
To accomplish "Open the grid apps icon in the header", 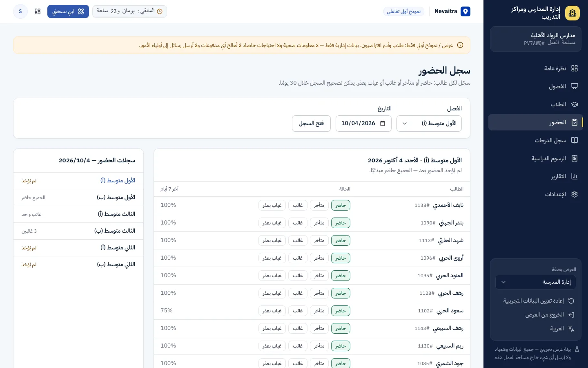I will pyautogui.click(x=38, y=11).
